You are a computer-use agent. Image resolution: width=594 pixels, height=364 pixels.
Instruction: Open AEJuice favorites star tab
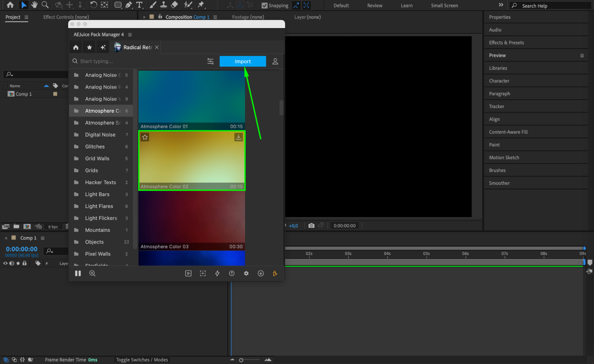point(89,47)
